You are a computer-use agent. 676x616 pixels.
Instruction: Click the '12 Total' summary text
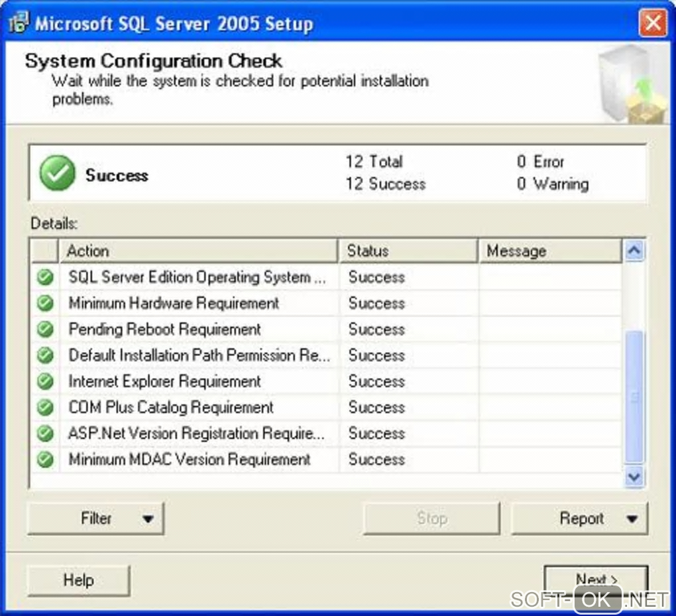pos(374,162)
